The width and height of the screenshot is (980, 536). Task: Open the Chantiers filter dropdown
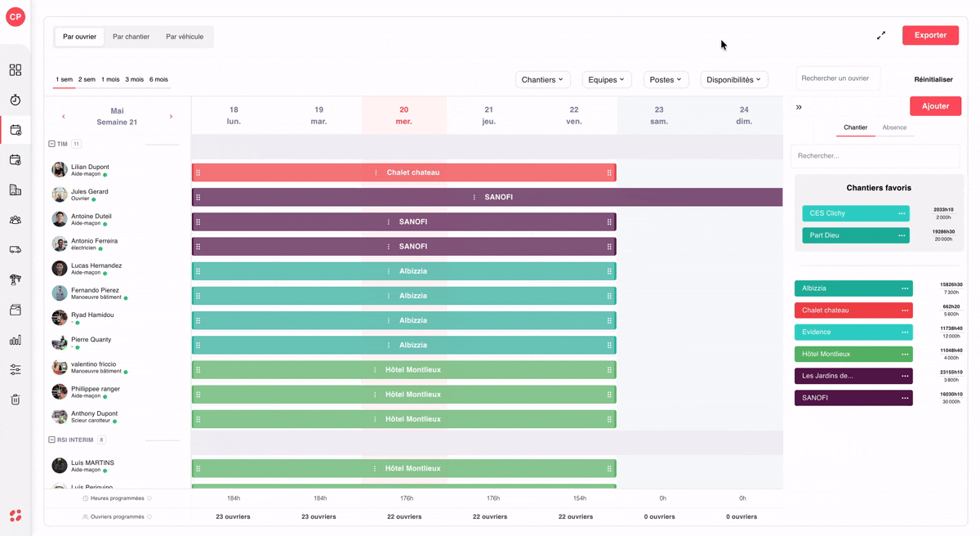tap(542, 80)
